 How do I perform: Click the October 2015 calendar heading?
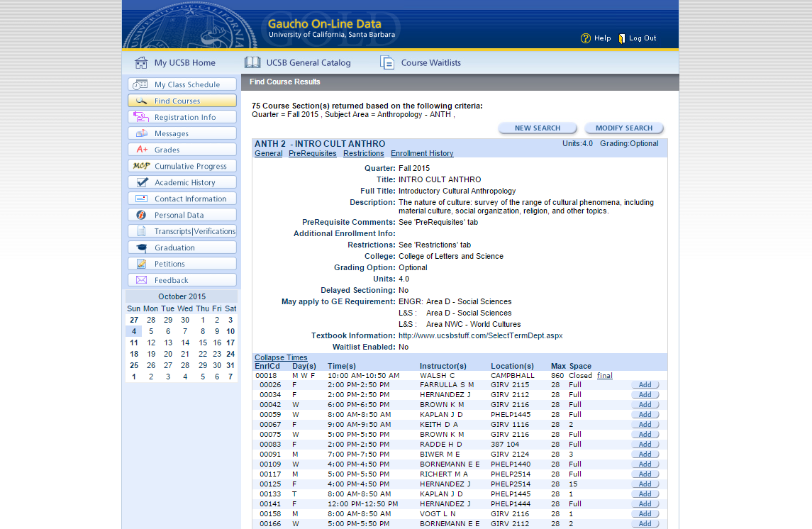[182, 296]
